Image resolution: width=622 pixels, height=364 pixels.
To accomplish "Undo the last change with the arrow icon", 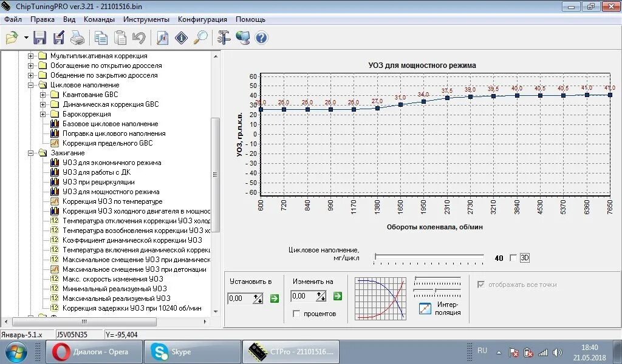I will click(x=139, y=38).
